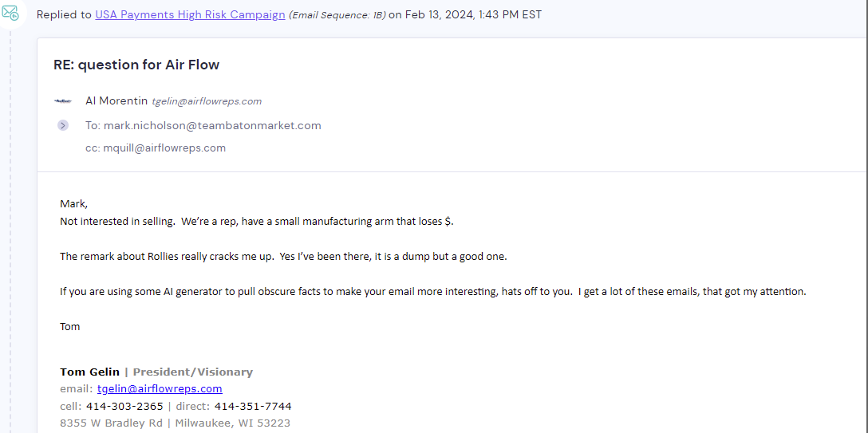The height and width of the screenshot is (433, 868).
Task: Click the Feb 13, 2024 timestamp
Action: coord(473,14)
